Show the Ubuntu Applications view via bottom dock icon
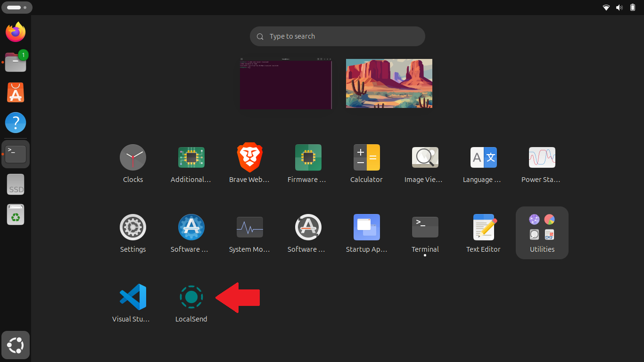 tap(16, 345)
